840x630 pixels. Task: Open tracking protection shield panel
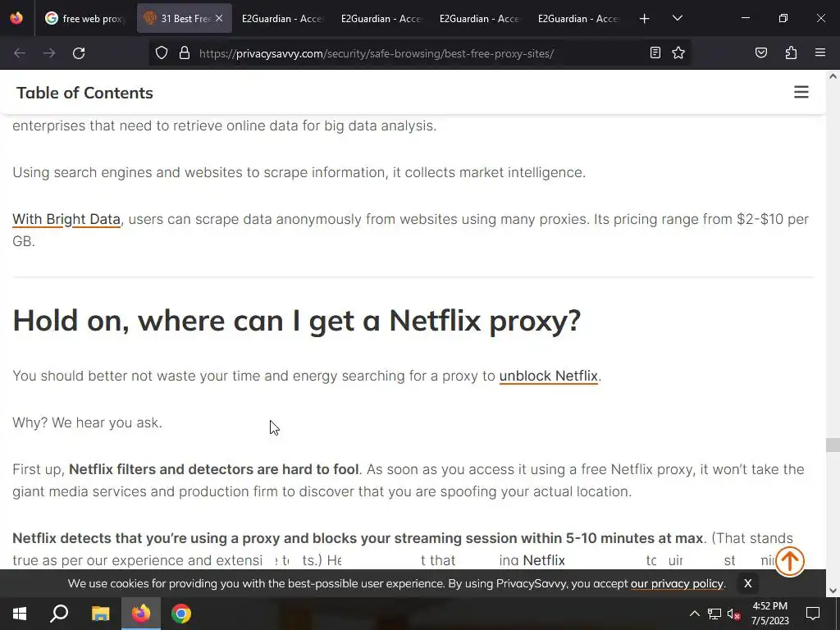[x=162, y=53]
